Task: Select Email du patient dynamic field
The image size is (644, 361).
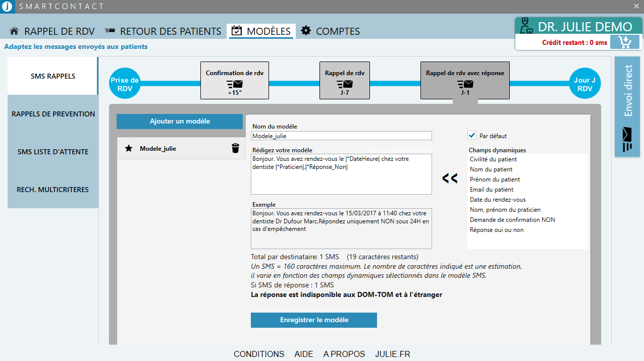Action: pos(492,190)
